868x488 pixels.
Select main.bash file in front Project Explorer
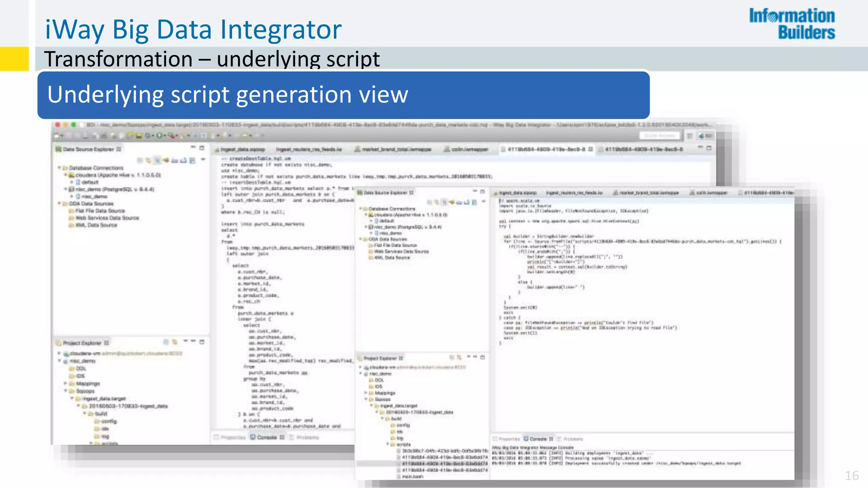tap(410, 477)
